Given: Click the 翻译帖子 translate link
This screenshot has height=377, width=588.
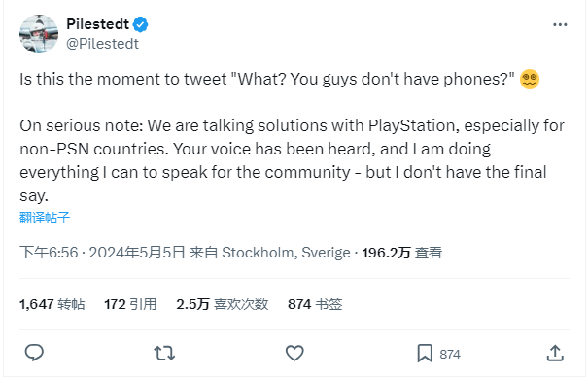Looking at the screenshot, I should [45, 218].
